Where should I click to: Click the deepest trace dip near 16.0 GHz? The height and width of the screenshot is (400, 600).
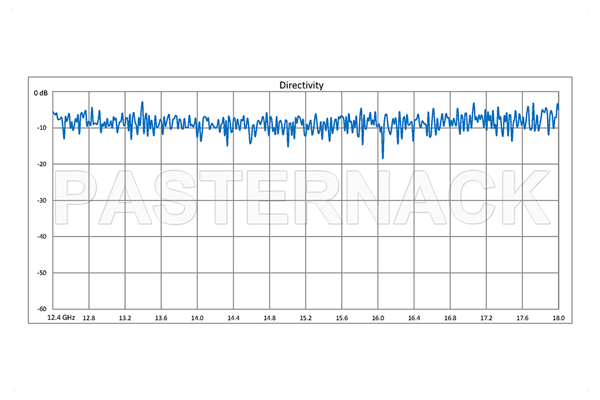pos(382,157)
